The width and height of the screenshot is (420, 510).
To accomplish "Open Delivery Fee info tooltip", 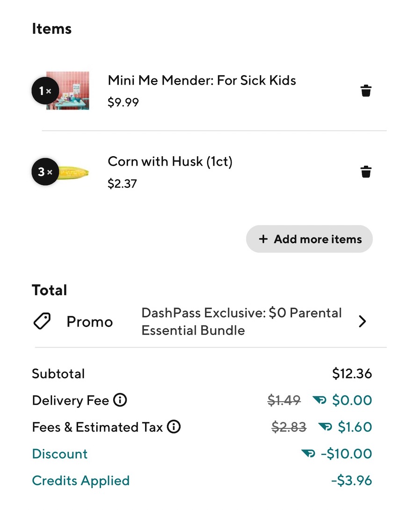I will pos(121,400).
